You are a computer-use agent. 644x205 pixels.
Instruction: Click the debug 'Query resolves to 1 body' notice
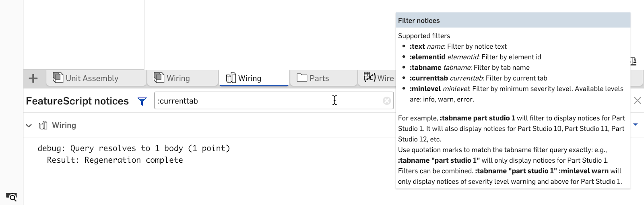click(134, 148)
